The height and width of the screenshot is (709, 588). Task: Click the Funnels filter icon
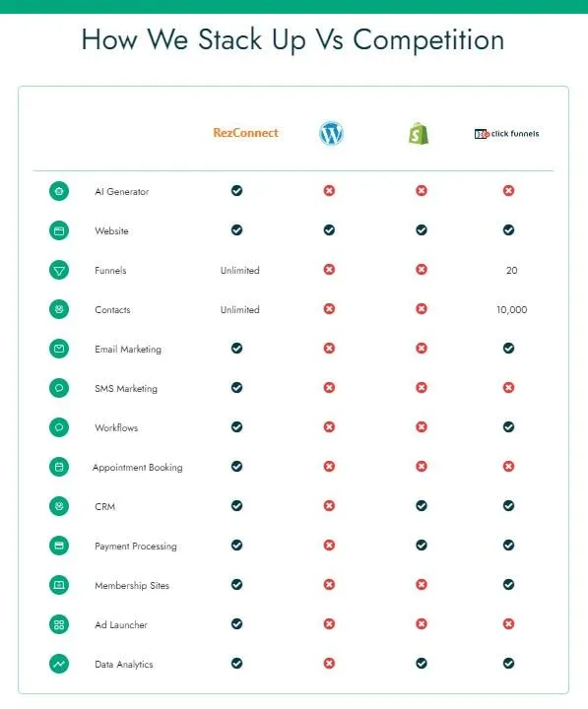click(59, 270)
